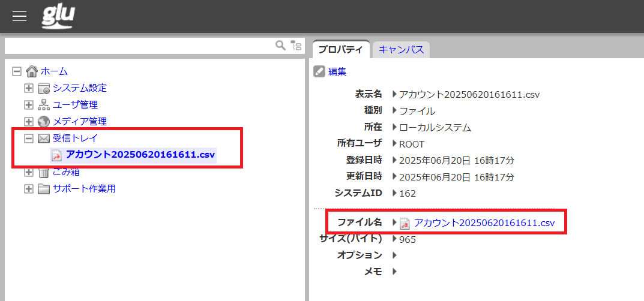
Task: Click the メディア管理 globe icon
Action: point(44,122)
